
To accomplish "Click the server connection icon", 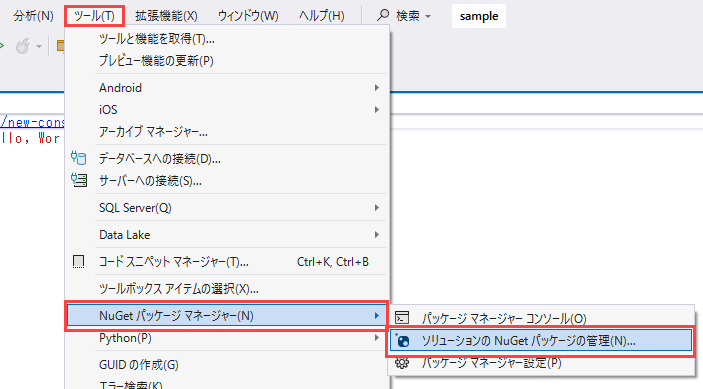I will (79, 180).
